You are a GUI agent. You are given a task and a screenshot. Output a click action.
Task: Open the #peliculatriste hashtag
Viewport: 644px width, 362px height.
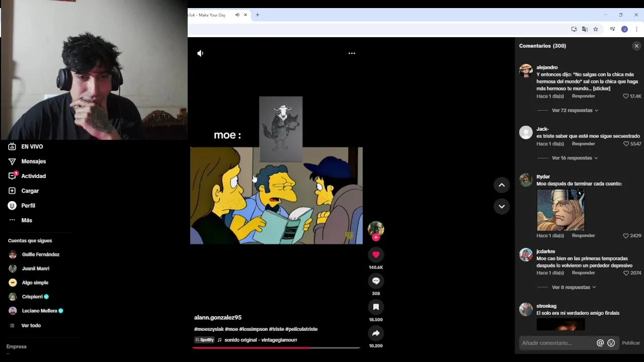click(x=301, y=329)
